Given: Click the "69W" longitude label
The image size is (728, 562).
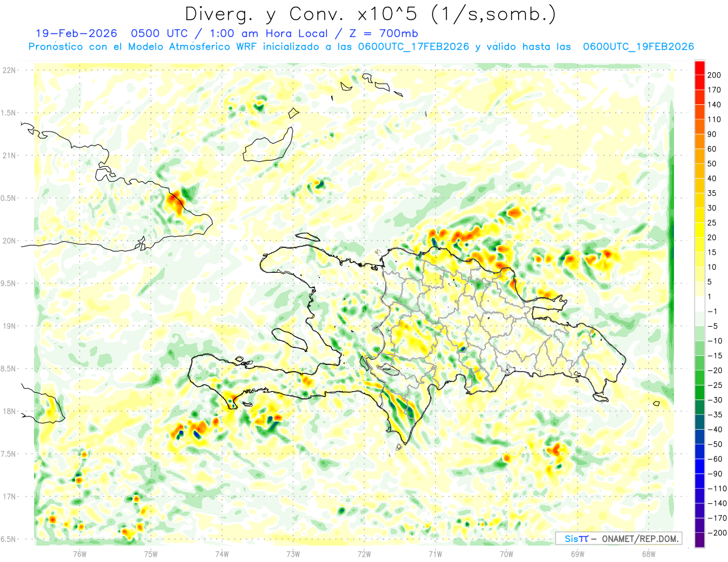Looking at the screenshot, I should pyautogui.click(x=578, y=554).
